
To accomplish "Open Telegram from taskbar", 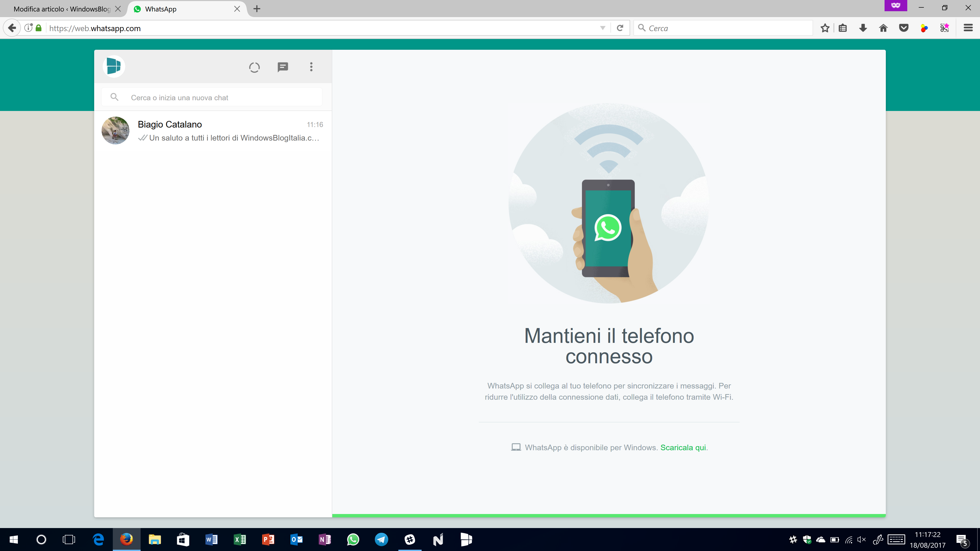I will coord(381,540).
